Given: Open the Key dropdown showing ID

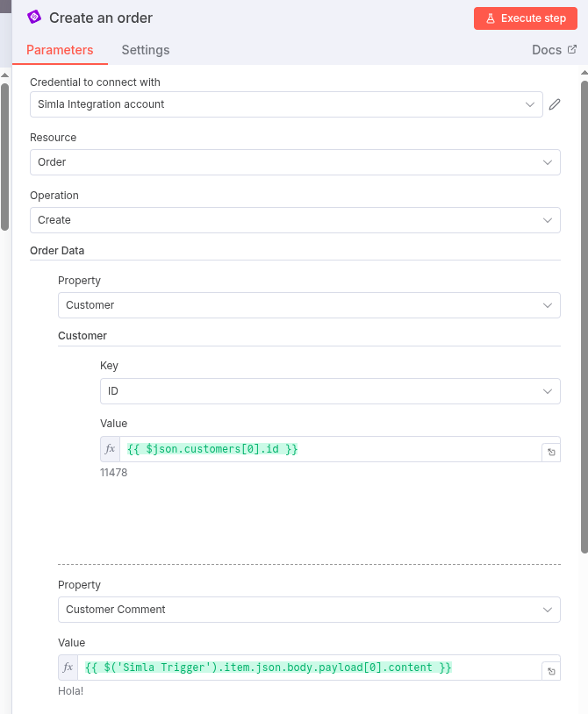Looking at the screenshot, I should pos(330,391).
